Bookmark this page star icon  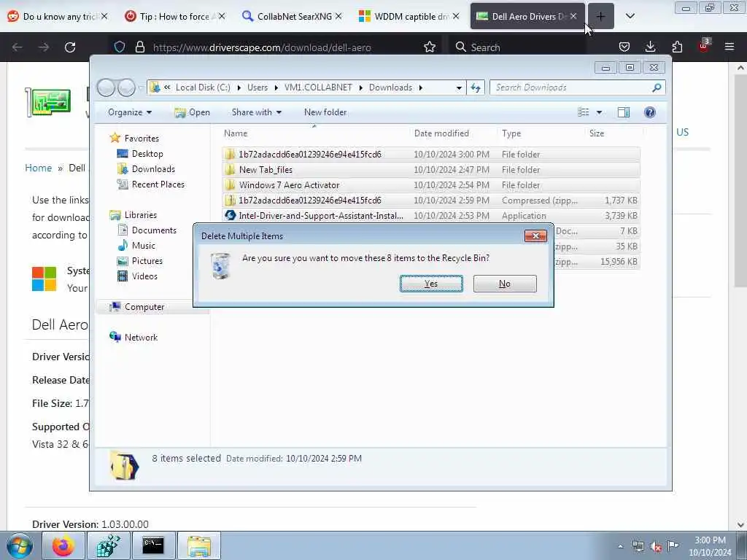[x=429, y=47]
